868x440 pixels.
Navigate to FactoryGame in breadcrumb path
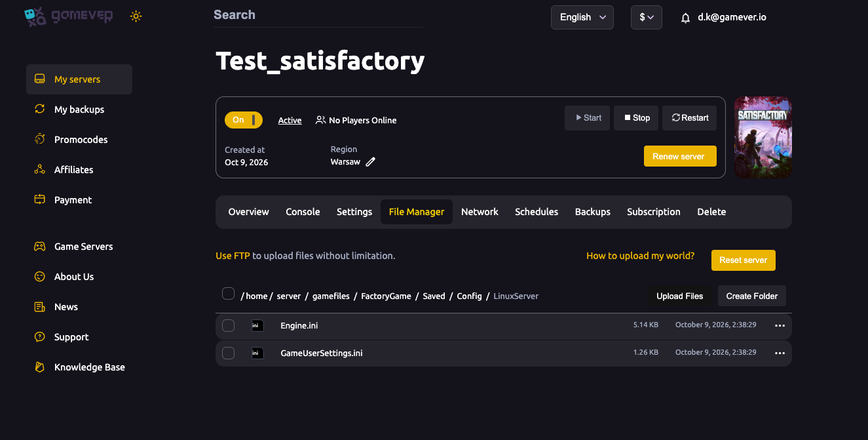coord(387,296)
